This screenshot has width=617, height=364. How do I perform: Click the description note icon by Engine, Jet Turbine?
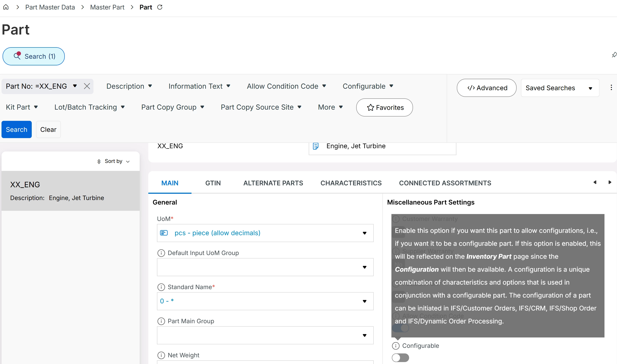click(x=316, y=146)
